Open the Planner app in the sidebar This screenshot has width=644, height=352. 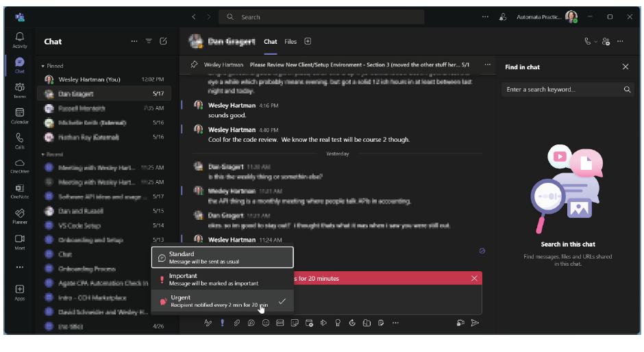click(19, 216)
